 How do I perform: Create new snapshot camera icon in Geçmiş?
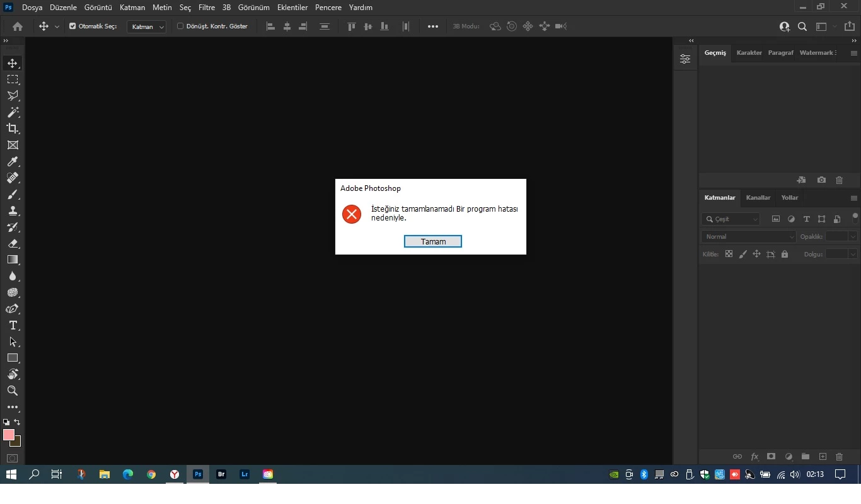click(821, 180)
